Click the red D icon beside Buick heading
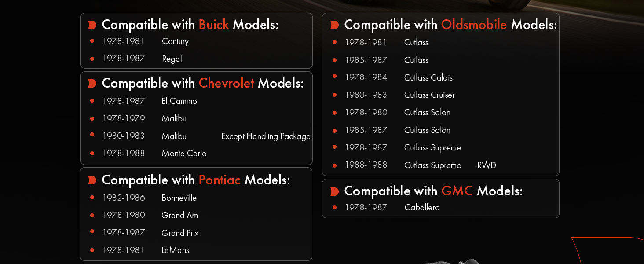This screenshot has height=264, width=644. pyautogui.click(x=92, y=25)
